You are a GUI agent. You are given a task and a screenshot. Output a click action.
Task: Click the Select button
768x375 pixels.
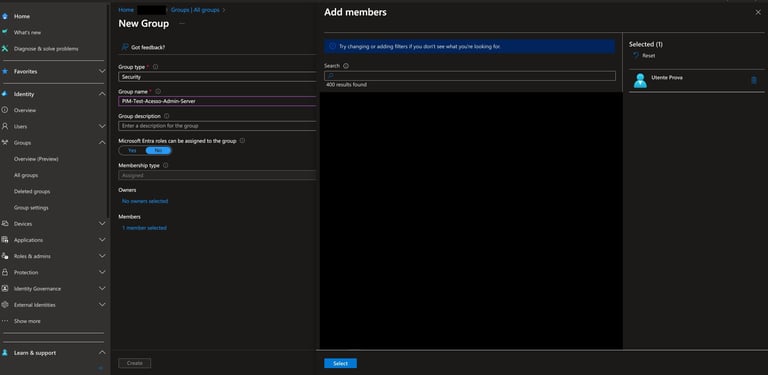[340, 363]
